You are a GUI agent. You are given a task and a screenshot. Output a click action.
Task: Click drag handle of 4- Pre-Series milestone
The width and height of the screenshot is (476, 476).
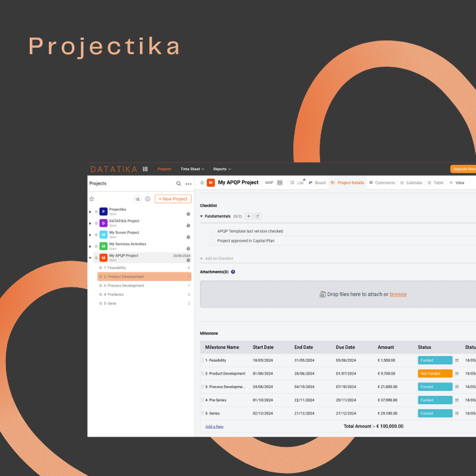pos(202,400)
